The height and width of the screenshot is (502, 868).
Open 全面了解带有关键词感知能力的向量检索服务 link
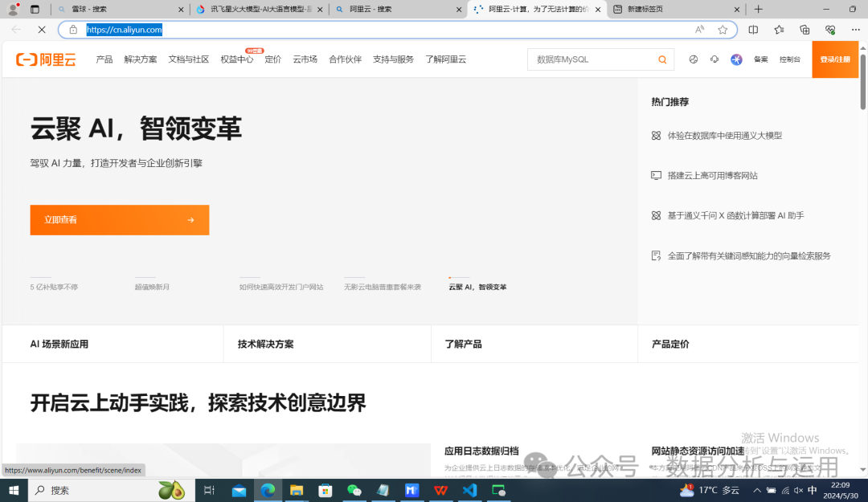pyautogui.click(x=749, y=255)
